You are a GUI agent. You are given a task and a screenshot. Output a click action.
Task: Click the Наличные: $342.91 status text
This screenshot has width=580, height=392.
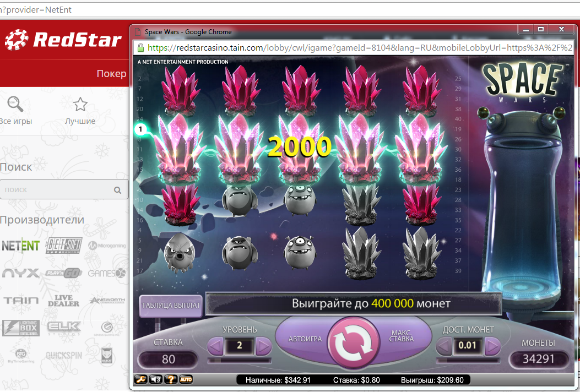pos(278,380)
